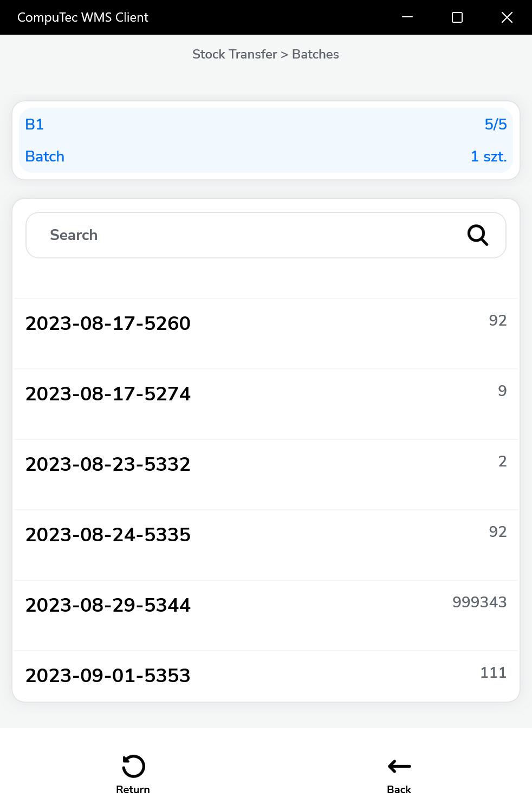532x804 pixels.
Task: Close the CompuTec WMS Client window
Action: coord(507,17)
